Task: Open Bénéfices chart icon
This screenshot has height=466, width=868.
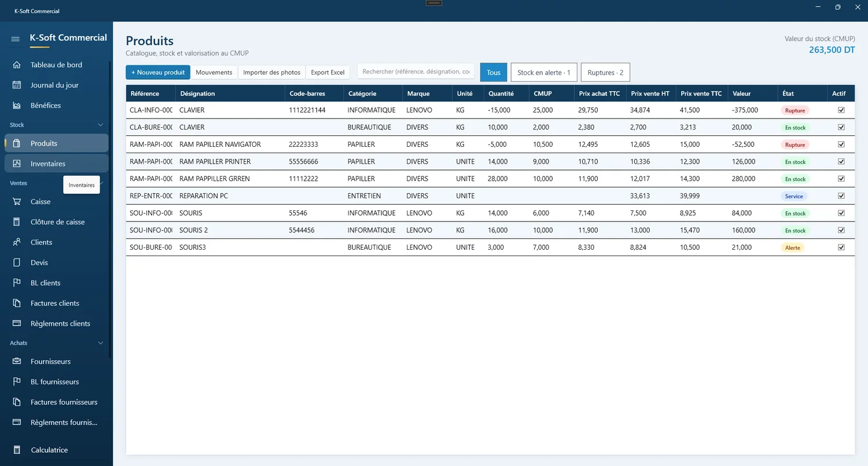Action: point(17,105)
